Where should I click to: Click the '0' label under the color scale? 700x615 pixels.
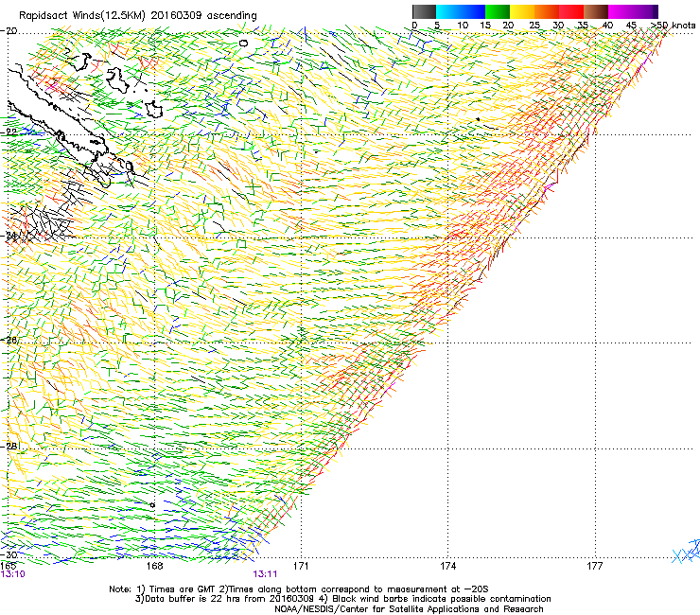tap(414, 26)
